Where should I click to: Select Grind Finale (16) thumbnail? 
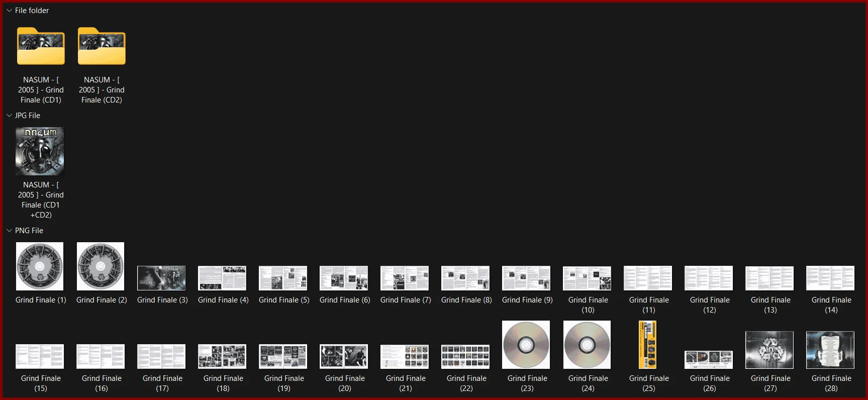pyautogui.click(x=101, y=356)
